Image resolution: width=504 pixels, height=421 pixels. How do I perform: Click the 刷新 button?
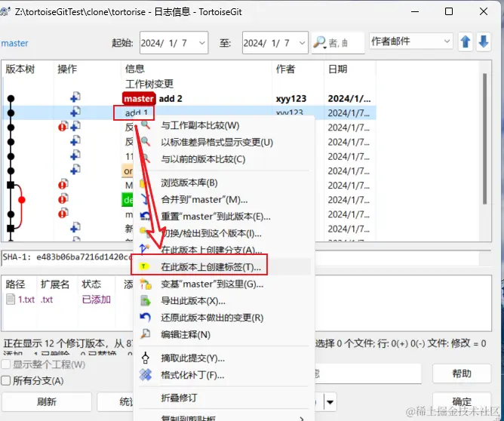(47, 401)
